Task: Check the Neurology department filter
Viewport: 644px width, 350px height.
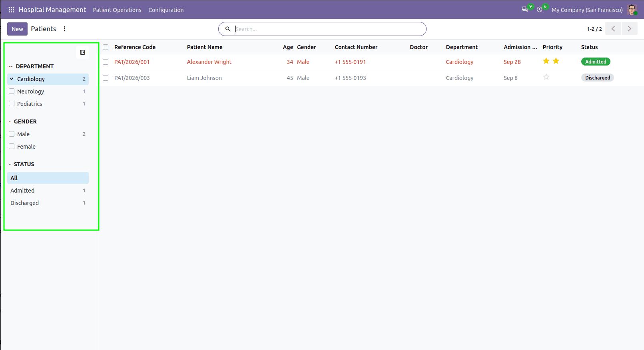Action: tap(12, 91)
